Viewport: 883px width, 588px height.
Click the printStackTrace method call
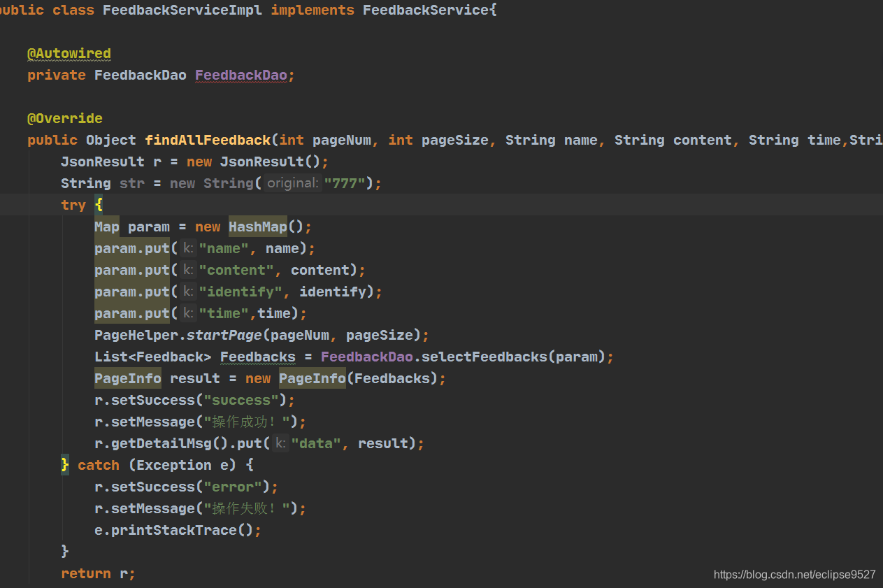pos(174,530)
